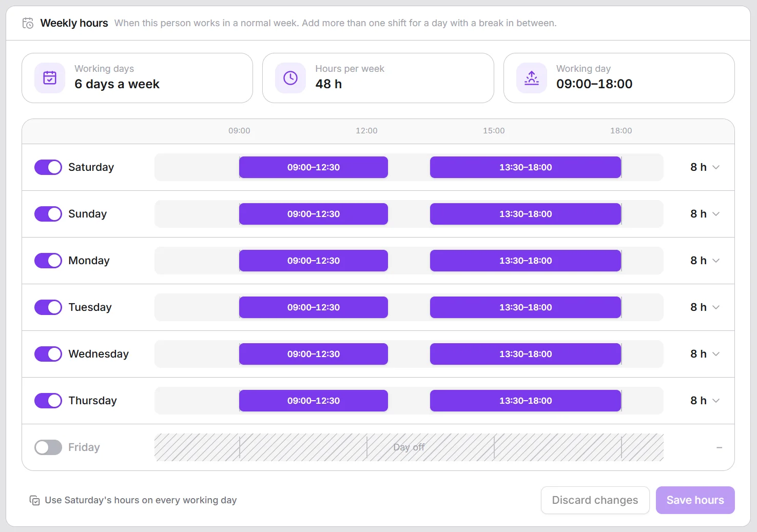Expand Saturday's 8 h chevron
Screen dimensions: 757x532
[x=716, y=167]
